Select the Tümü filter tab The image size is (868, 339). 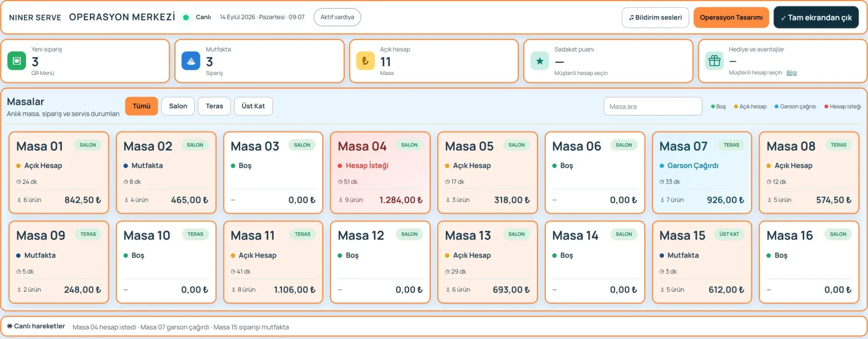[x=142, y=106]
